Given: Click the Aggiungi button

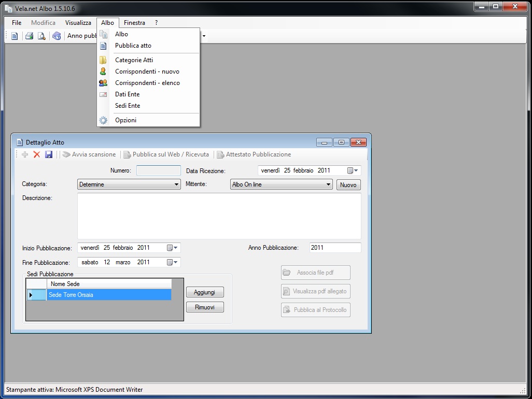Looking at the screenshot, I should pyautogui.click(x=205, y=292).
